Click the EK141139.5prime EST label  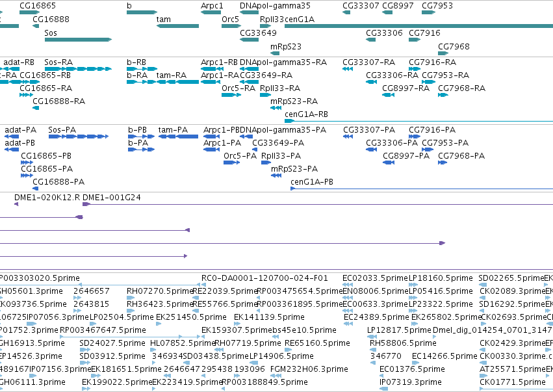click(269, 317)
